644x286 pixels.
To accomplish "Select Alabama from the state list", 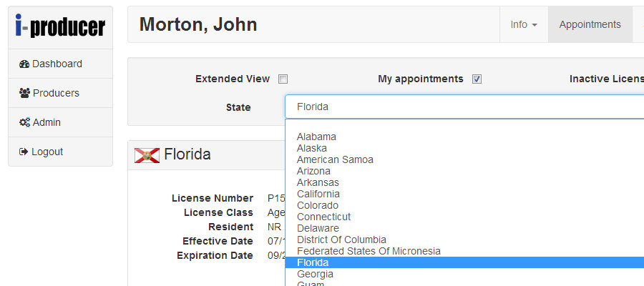I will tap(316, 137).
